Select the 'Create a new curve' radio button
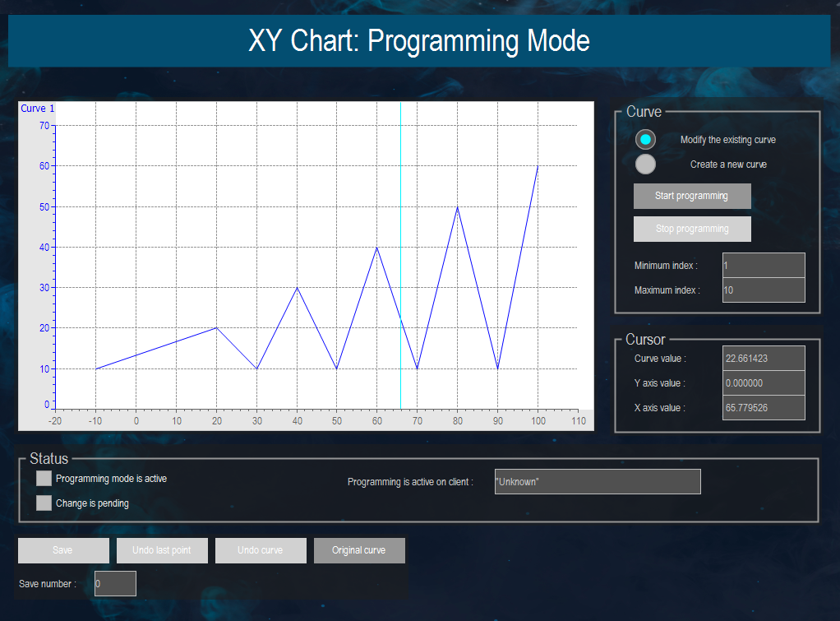The image size is (840, 621). 646,164
